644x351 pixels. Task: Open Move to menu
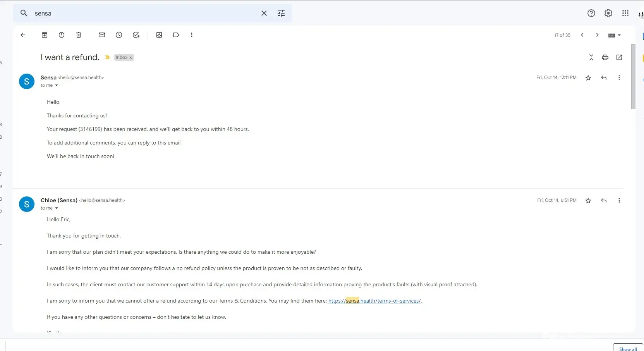pyautogui.click(x=159, y=35)
